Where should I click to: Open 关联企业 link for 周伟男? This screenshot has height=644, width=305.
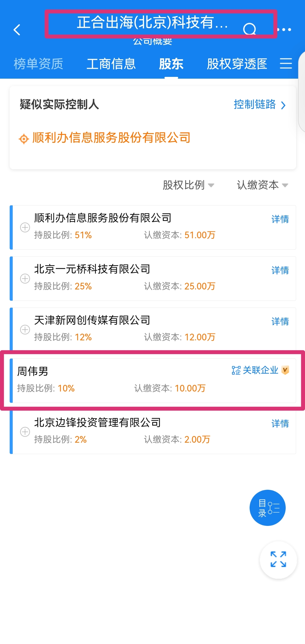pos(255,370)
